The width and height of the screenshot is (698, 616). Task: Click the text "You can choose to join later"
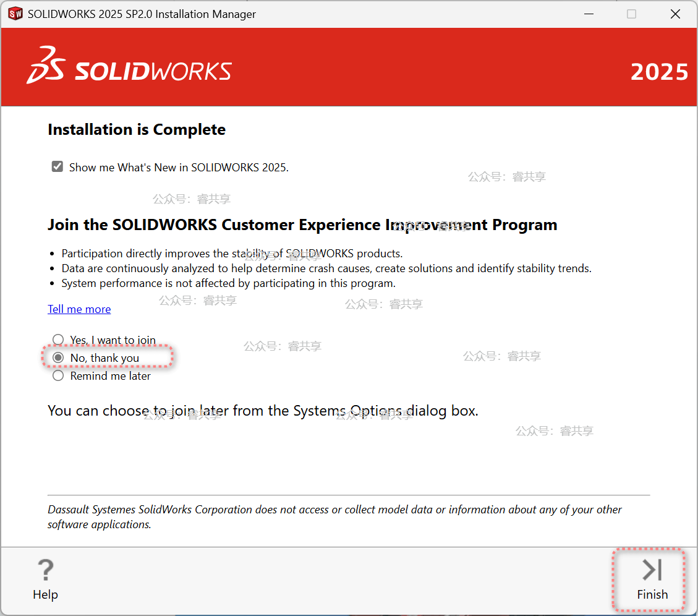pyautogui.click(x=139, y=411)
